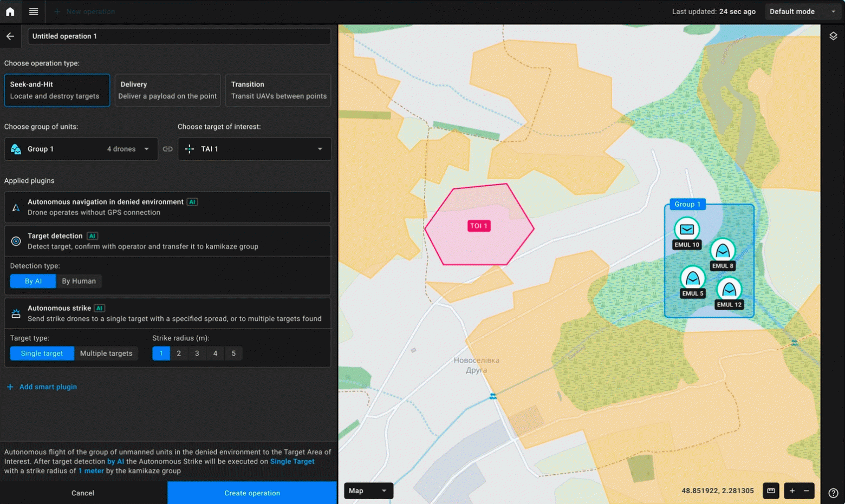Edit the Untitled operation 1 name field
The height and width of the screenshot is (504, 845).
point(179,36)
